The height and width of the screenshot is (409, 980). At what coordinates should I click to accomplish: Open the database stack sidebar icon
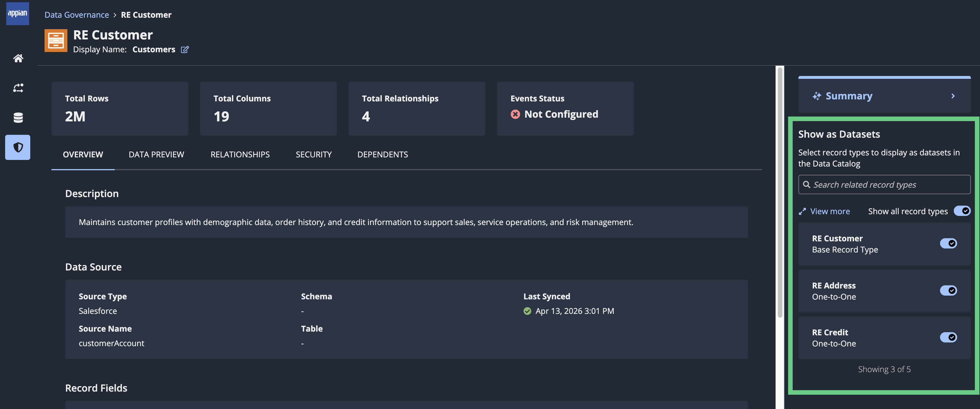click(x=18, y=118)
